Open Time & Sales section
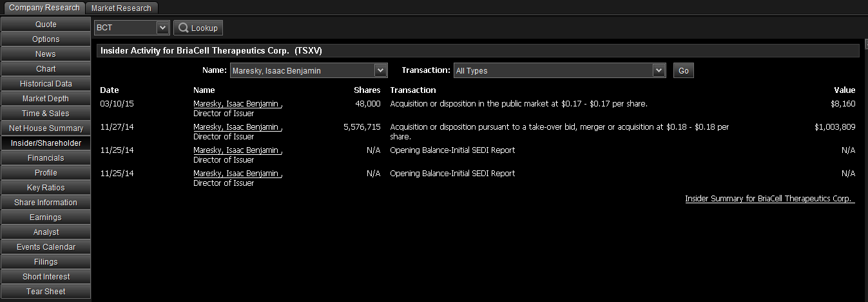 (x=46, y=114)
